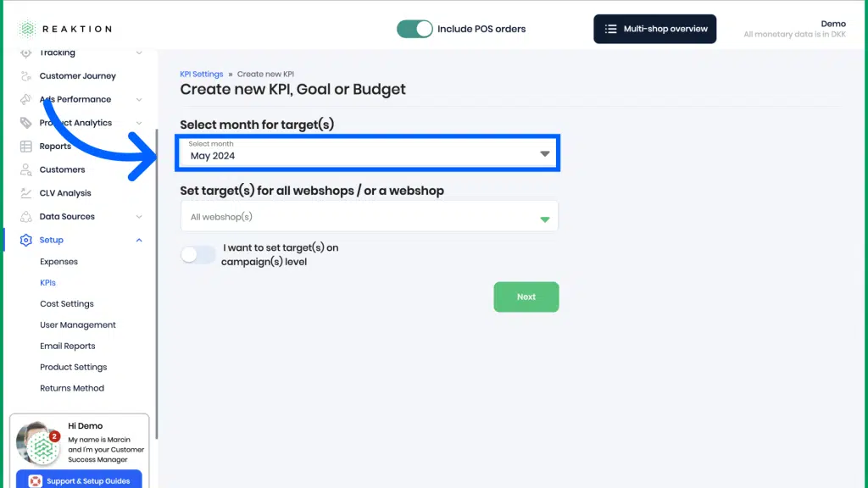Viewport: 868px width, 488px height.
Task: Click the green Next button
Action: [526, 297]
